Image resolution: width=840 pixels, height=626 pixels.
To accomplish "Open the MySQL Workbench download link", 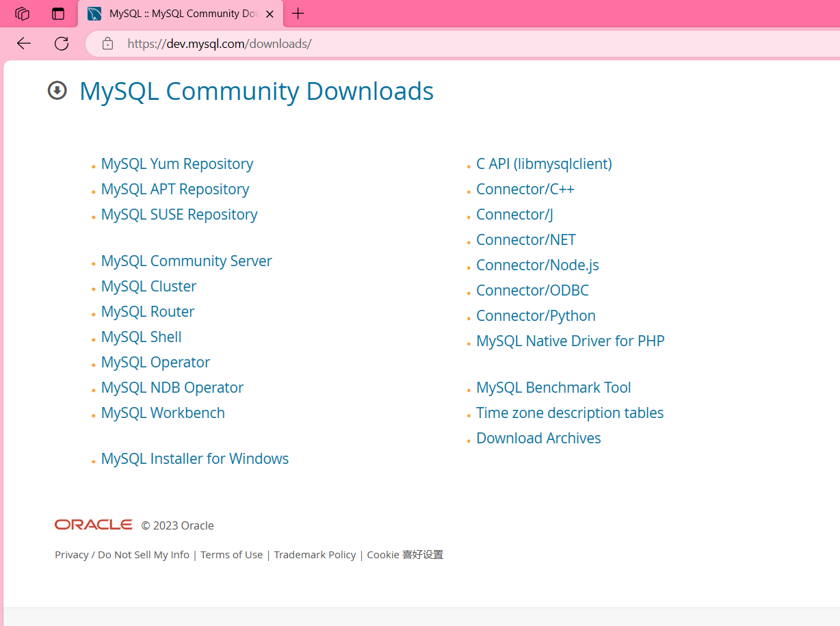I will (163, 413).
